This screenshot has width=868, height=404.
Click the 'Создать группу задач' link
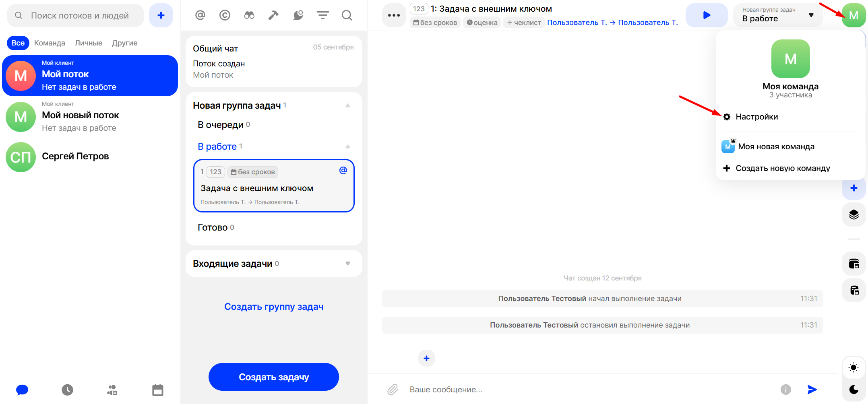click(x=274, y=307)
